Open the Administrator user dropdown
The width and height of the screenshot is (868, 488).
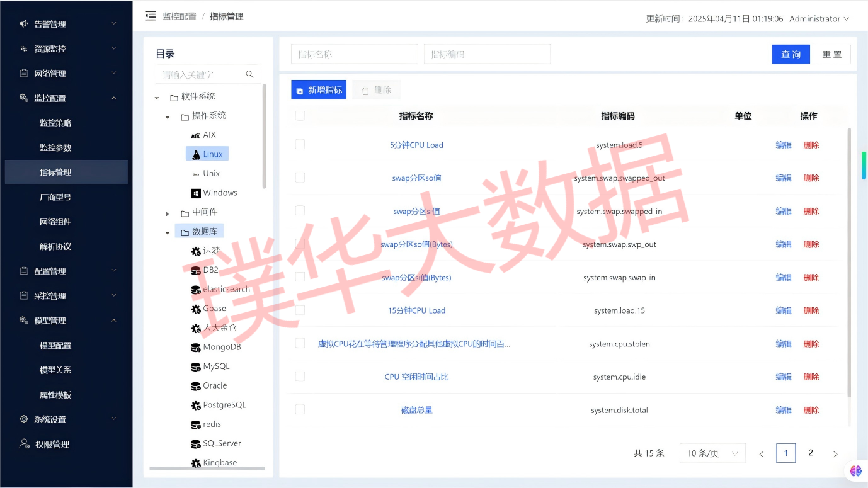click(819, 19)
